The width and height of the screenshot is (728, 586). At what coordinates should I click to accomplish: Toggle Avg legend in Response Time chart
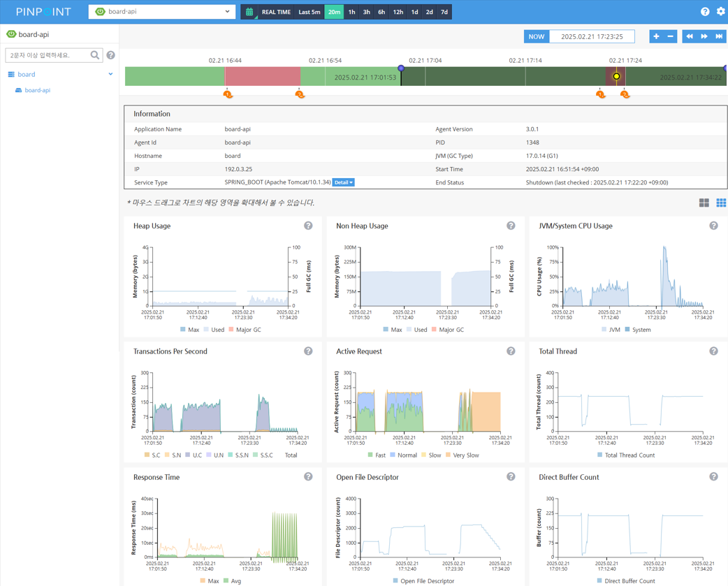(x=232, y=581)
